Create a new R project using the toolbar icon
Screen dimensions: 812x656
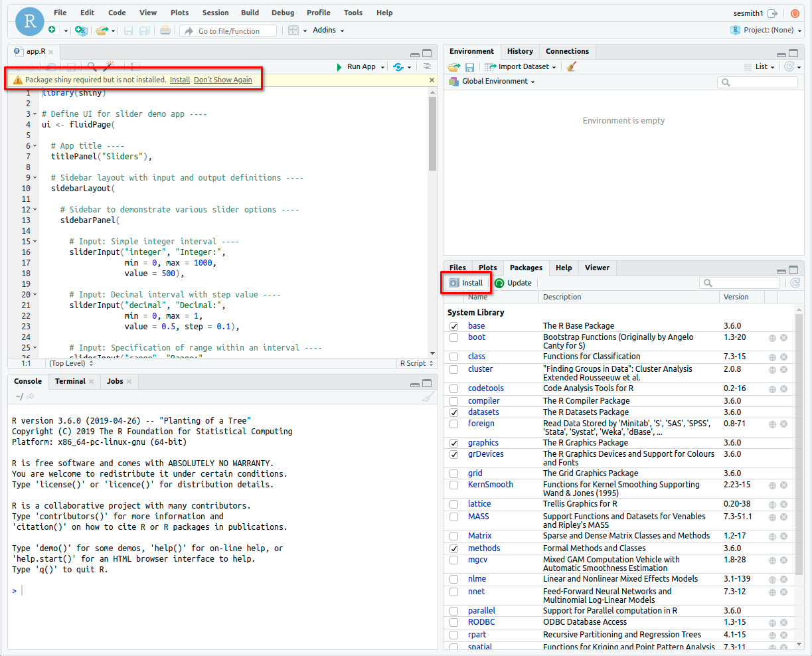pyautogui.click(x=81, y=31)
